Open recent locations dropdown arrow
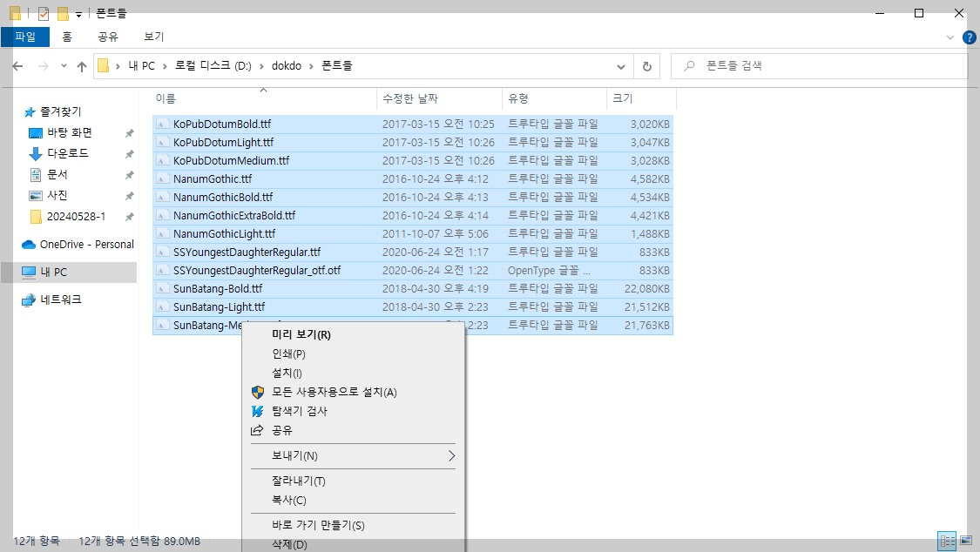The image size is (980, 552). point(64,65)
